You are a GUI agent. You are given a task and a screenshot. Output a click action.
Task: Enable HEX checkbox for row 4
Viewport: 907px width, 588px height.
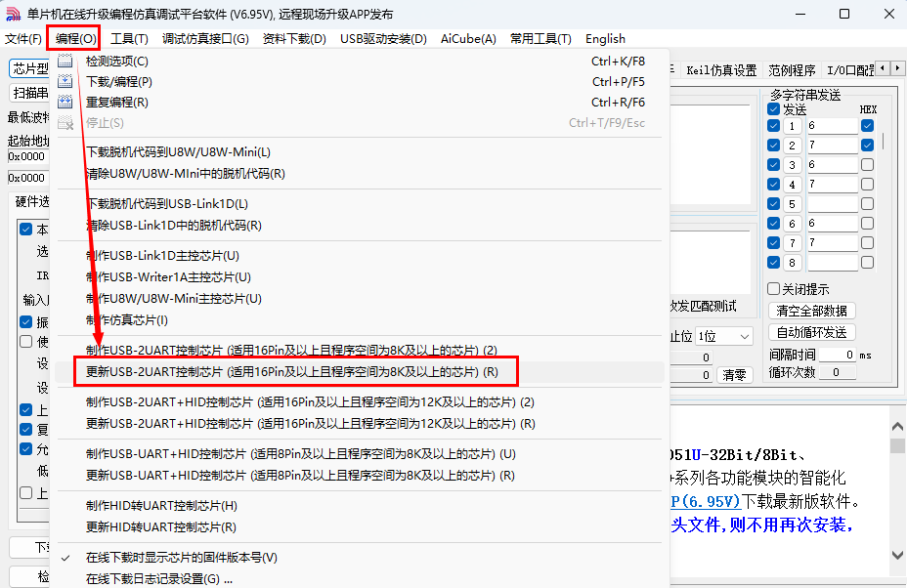click(x=867, y=185)
